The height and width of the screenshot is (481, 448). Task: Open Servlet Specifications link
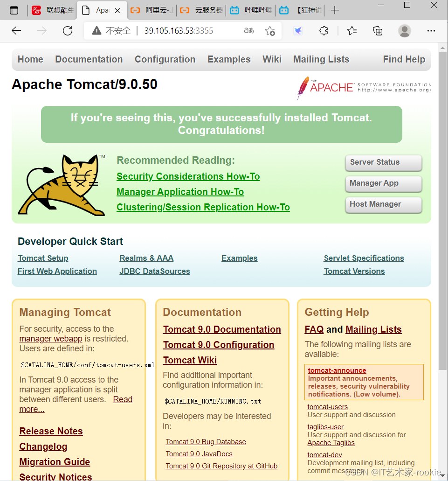point(364,258)
